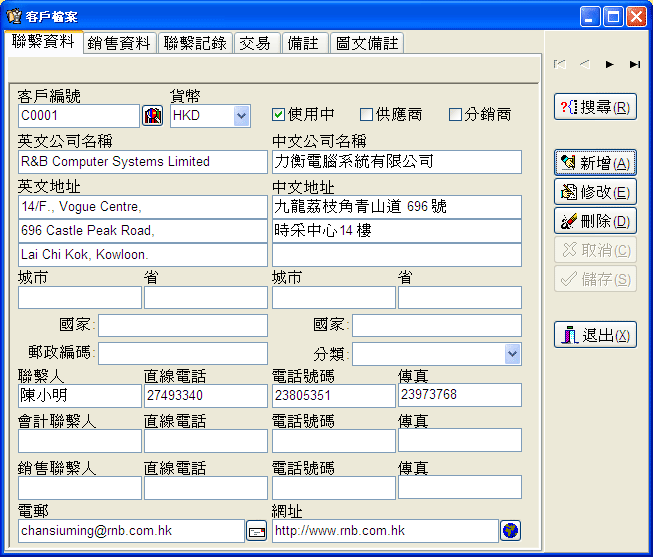Go to previous record arrow
Image resolution: width=653 pixels, height=557 pixels.
pyautogui.click(x=585, y=64)
